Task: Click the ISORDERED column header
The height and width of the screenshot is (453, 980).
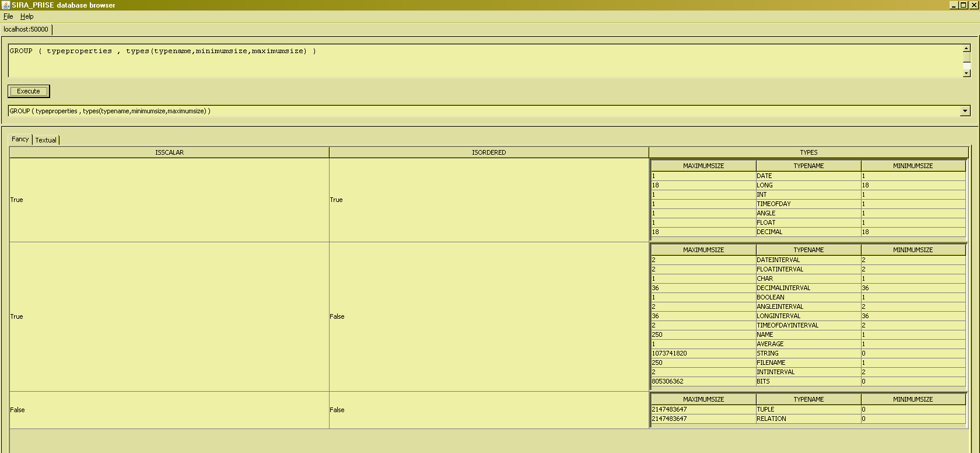Action: pyautogui.click(x=489, y=152)
